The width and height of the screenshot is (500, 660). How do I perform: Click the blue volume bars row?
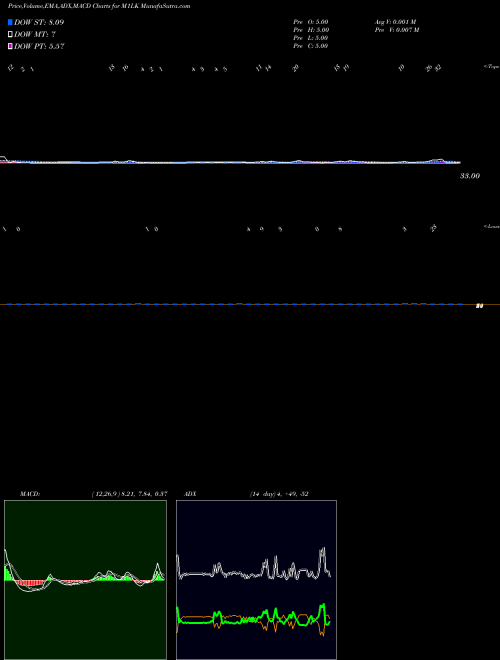[234, 303]
